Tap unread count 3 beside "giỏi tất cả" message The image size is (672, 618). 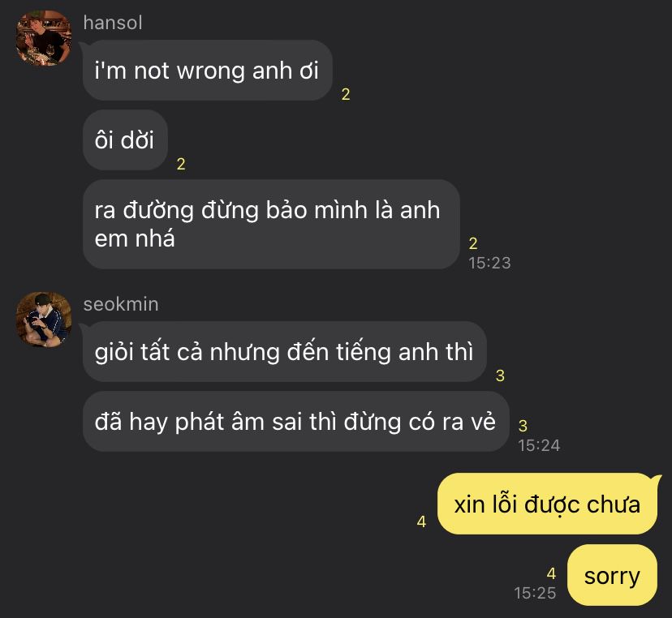[500, 376]
